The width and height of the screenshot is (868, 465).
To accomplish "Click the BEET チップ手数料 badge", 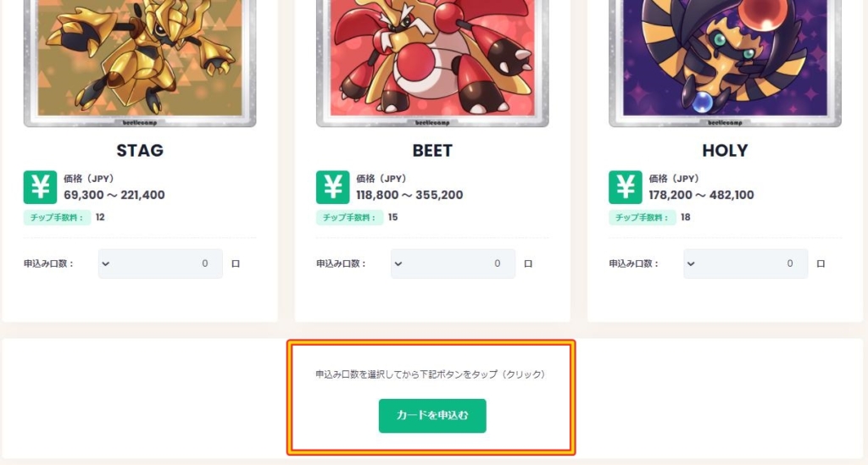I will (x=350, y=218).
